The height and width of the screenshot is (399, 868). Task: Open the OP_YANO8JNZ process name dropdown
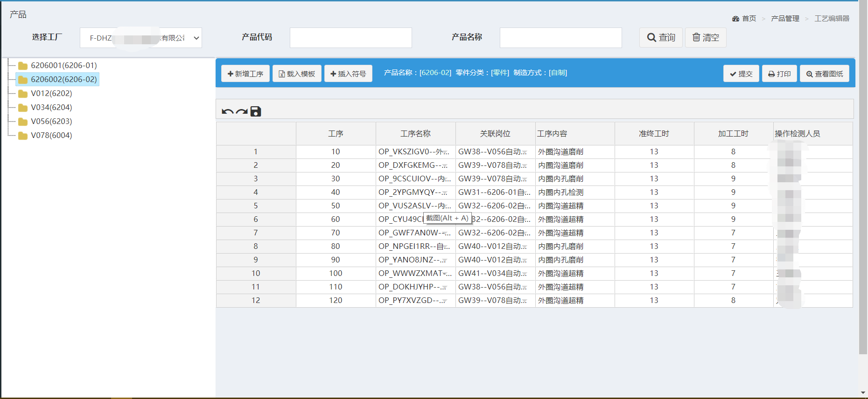(x=445, y=261)
